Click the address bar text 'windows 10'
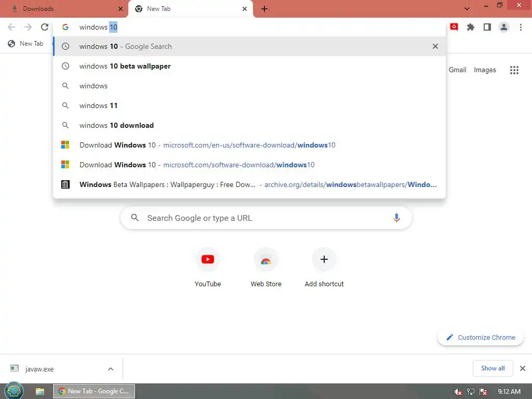Viewport: 532px width, 399px height. (98, 27)
